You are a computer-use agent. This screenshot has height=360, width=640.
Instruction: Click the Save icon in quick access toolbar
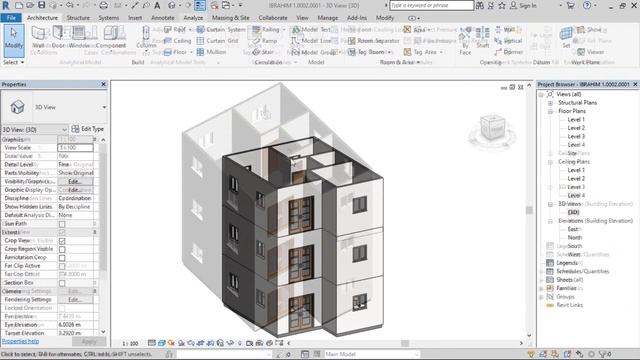(42, 5)
